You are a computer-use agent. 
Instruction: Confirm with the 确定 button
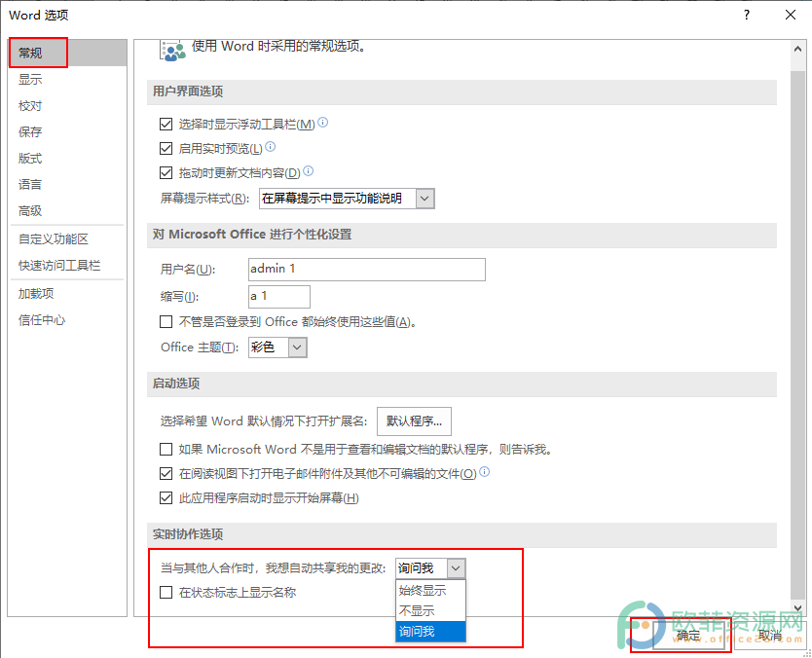pyautogui.click(x=687, y=636)
